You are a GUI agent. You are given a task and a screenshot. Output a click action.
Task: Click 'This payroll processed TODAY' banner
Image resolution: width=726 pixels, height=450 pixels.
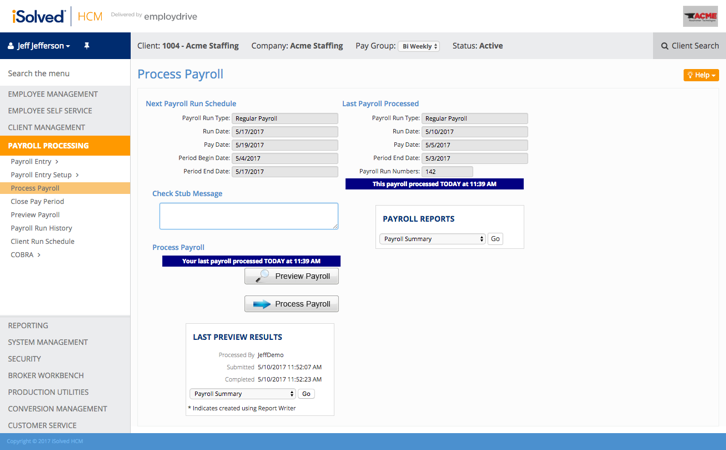click(x=434, y=184)
